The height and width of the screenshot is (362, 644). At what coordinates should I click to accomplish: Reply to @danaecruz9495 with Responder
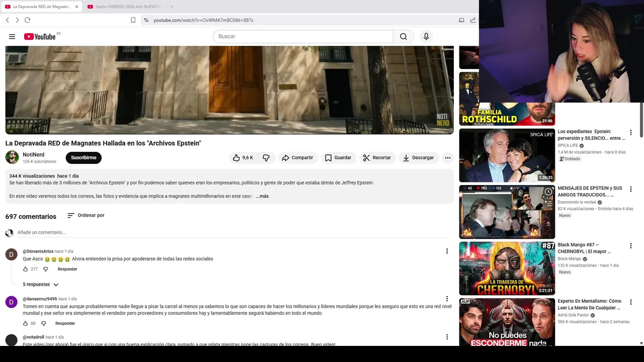tap(65, 323)
